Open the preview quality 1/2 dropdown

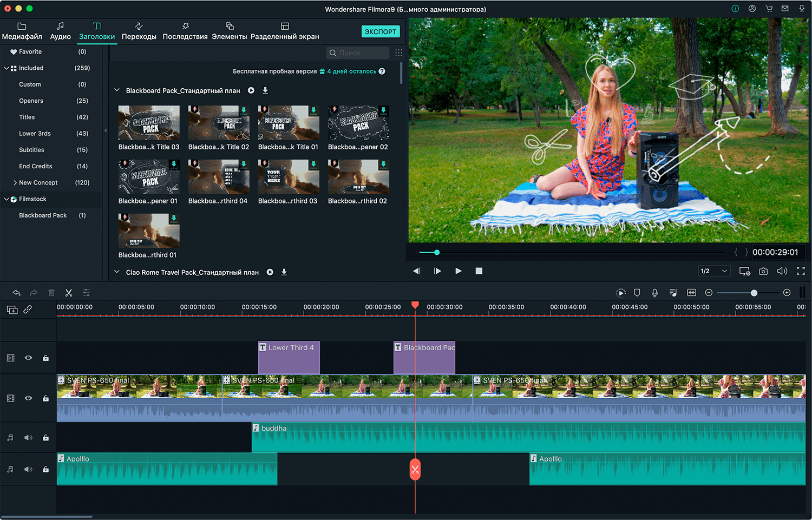(715, 271)
